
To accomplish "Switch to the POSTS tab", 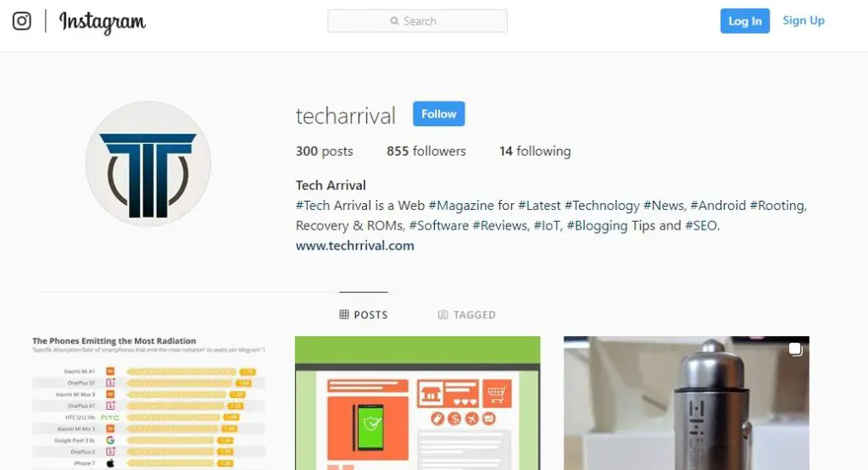I will tap(364, 315).
